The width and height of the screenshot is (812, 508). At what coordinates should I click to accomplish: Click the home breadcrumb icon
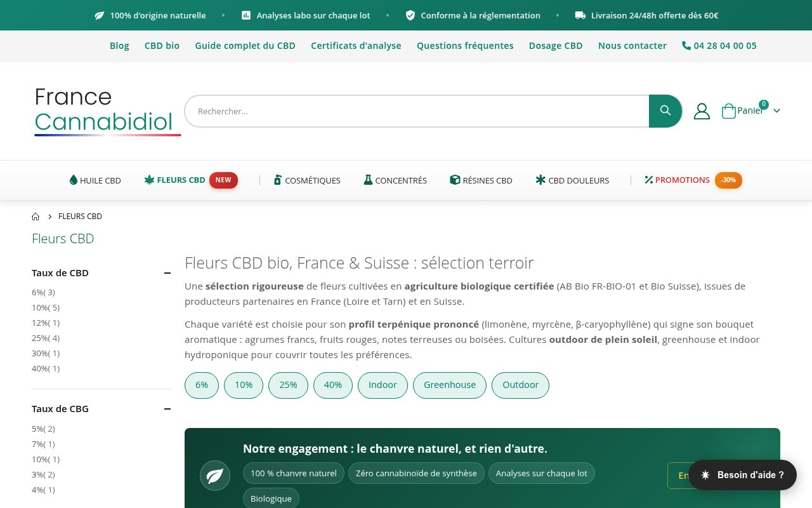point(36,217)
